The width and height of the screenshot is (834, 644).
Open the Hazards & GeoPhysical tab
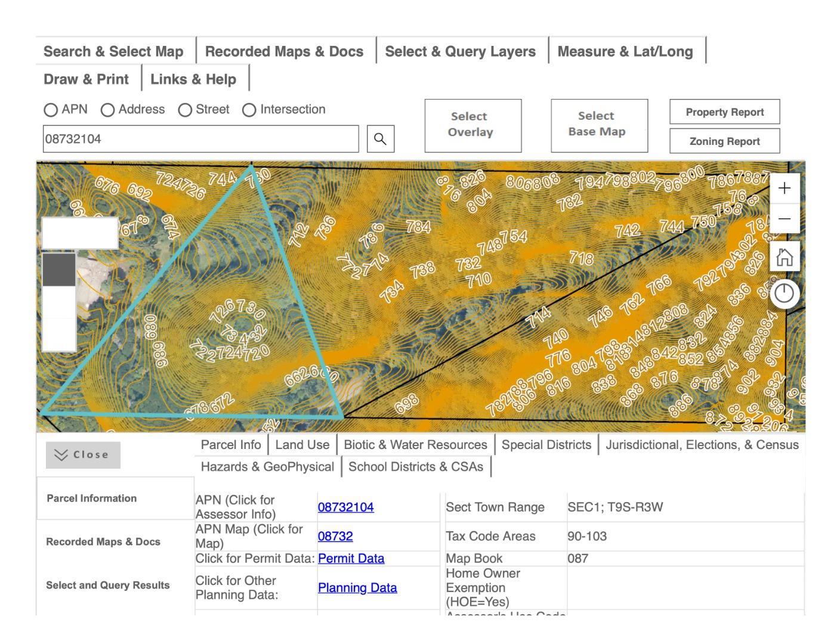coord(267,467)
